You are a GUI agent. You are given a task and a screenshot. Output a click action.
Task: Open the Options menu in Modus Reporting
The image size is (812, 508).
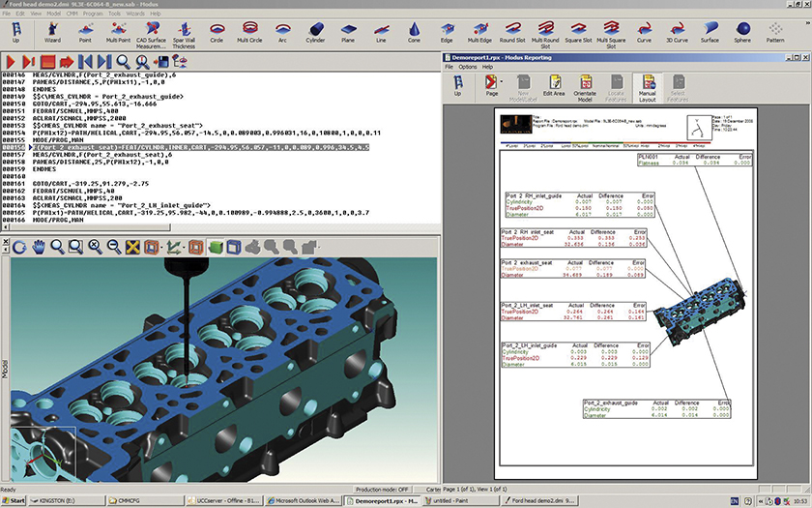467,67
